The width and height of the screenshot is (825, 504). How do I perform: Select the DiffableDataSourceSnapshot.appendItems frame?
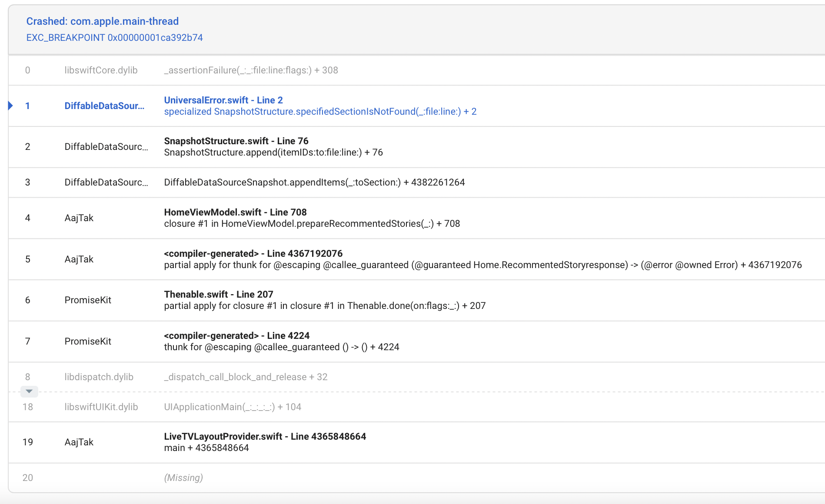tap(314, 182)
